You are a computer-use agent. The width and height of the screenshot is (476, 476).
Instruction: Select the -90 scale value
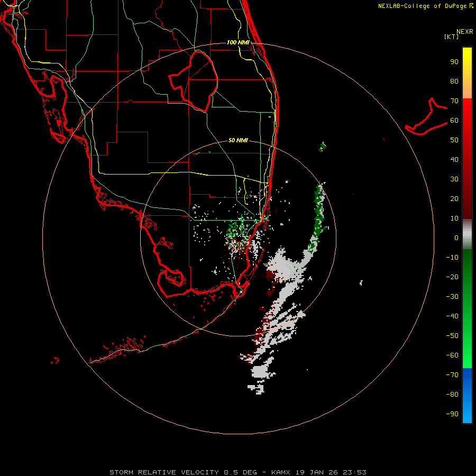pyautogui.click(x=452, y=414)
